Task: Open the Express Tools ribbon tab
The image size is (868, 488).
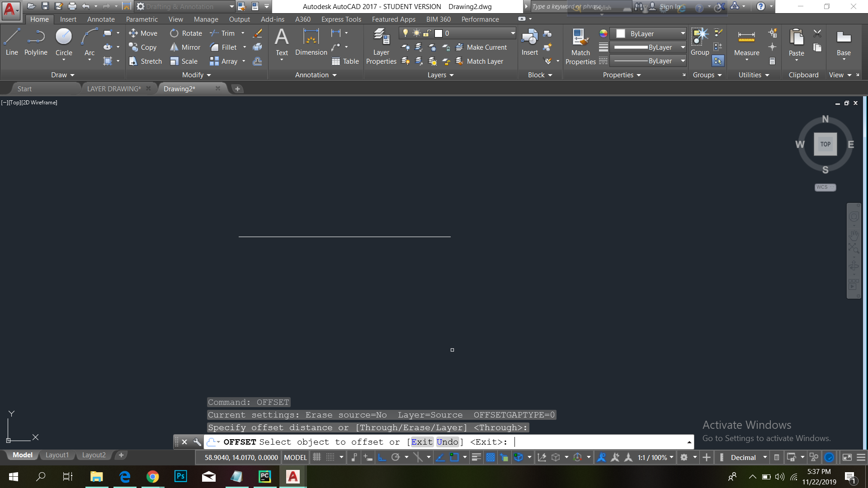Action: pyautogui.click(x=341, y=19)
